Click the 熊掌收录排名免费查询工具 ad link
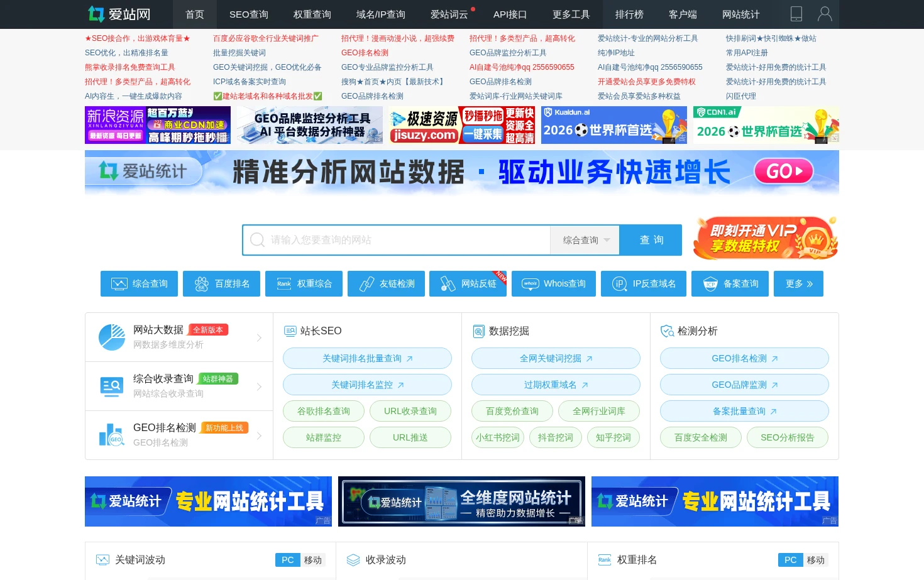 pyautogui.click(x=130, y=67)
